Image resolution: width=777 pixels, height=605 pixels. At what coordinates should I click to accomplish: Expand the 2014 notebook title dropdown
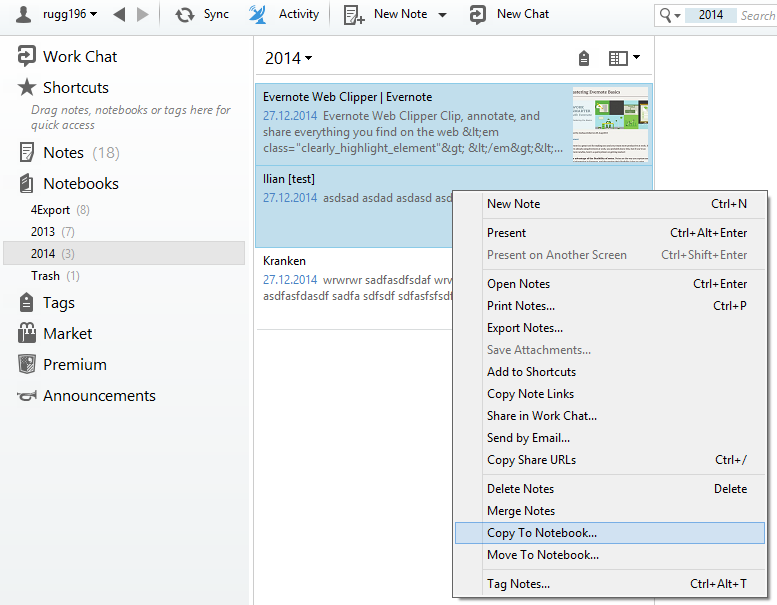tap(288, 58)
